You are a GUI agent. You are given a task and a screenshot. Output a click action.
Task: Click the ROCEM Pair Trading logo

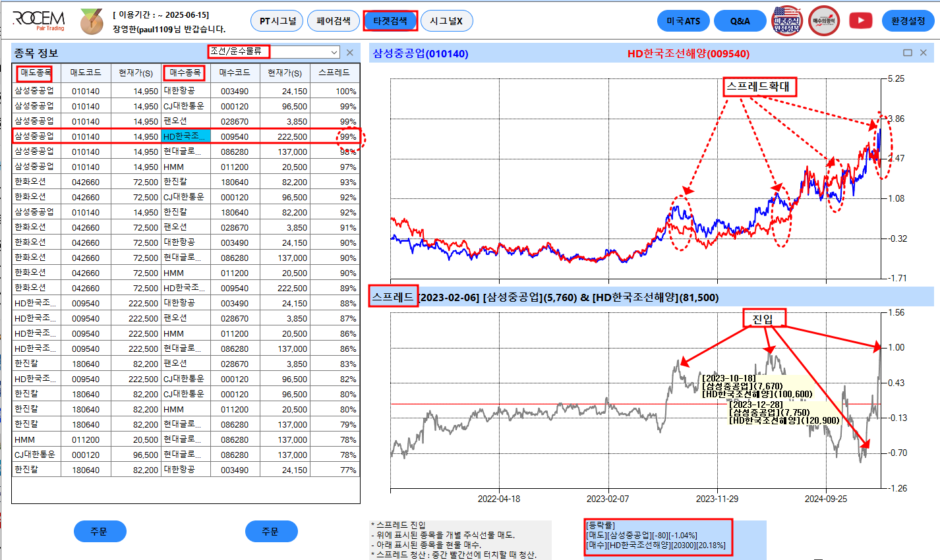pyautogui.click(x=39, y=20)
